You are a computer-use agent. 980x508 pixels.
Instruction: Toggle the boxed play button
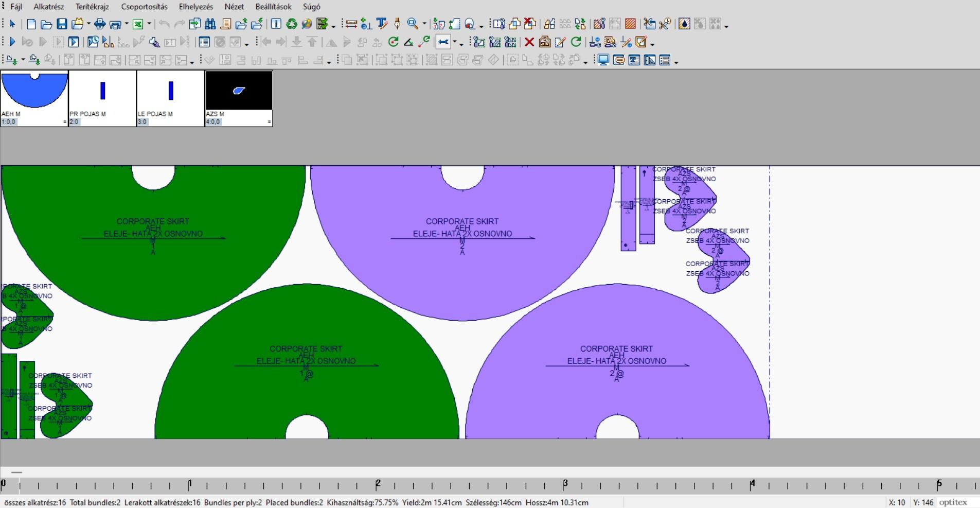click(73, 42)
